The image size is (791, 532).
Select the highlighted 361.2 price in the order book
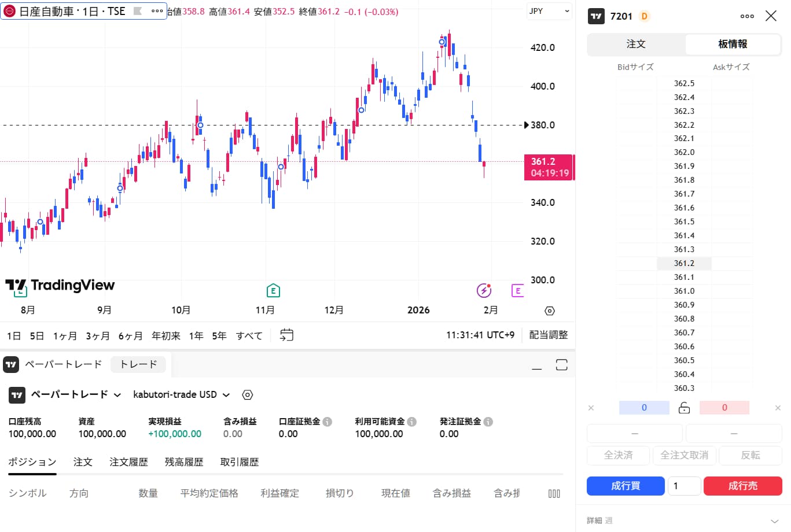[683, 263]
